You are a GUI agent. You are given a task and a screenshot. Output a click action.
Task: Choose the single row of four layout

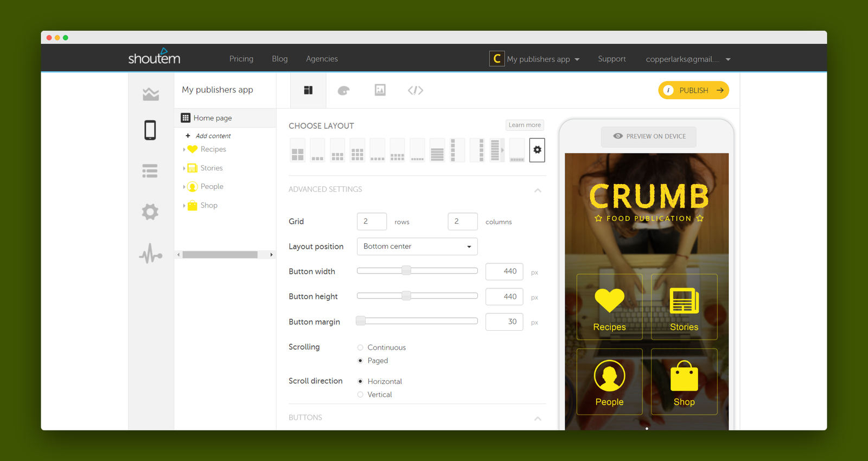pyautogui.click(x=378, y=150)
